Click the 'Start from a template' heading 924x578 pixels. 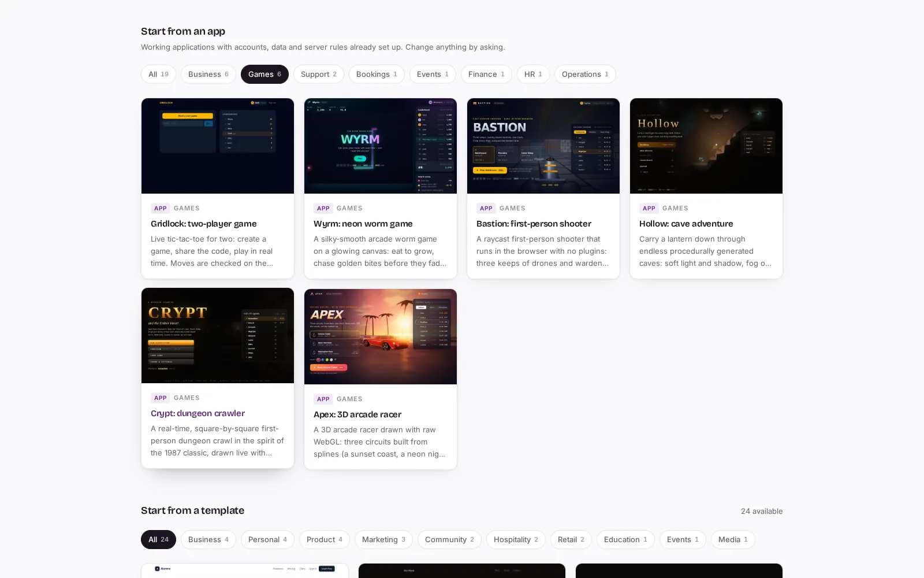pyautogui.click(x=192, y=510)
